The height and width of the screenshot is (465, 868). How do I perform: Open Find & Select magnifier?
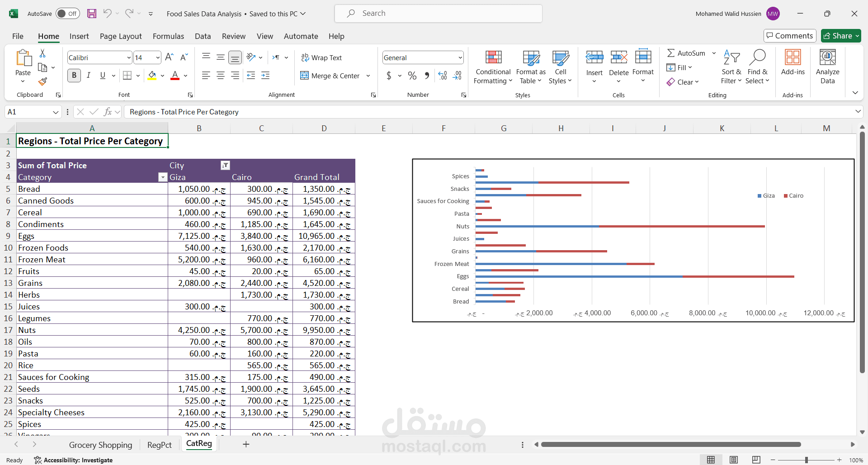tap(757, 66)
